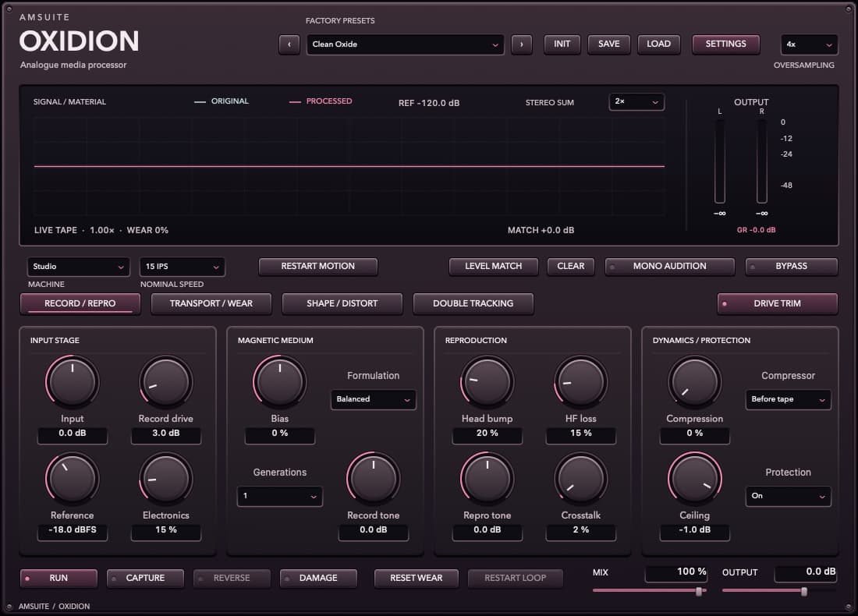Click the Electronics 15 % value field
Viewport: 858px width, 616px height.
(166, 531)
